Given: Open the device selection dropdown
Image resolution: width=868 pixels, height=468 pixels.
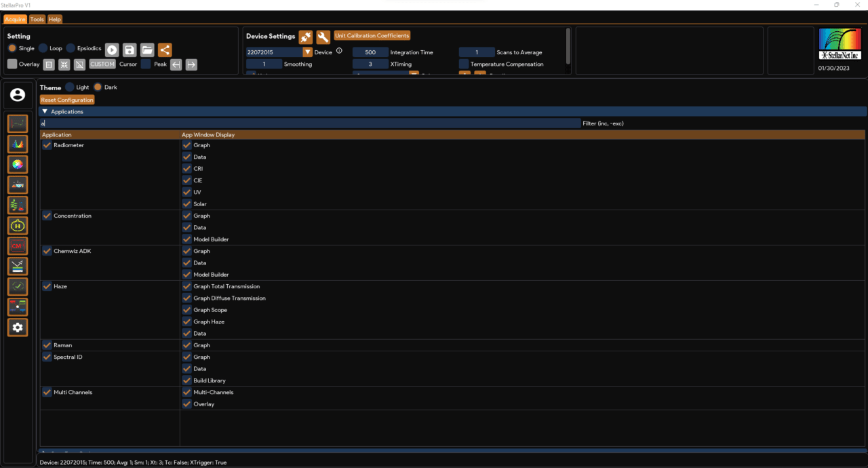Looking at the screenshot, I should (307, 52).
